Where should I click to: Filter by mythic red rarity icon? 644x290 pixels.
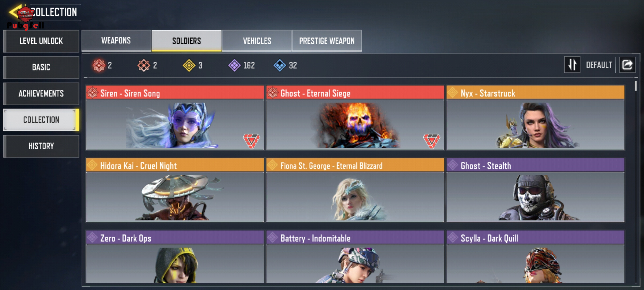tap(99, 65)
